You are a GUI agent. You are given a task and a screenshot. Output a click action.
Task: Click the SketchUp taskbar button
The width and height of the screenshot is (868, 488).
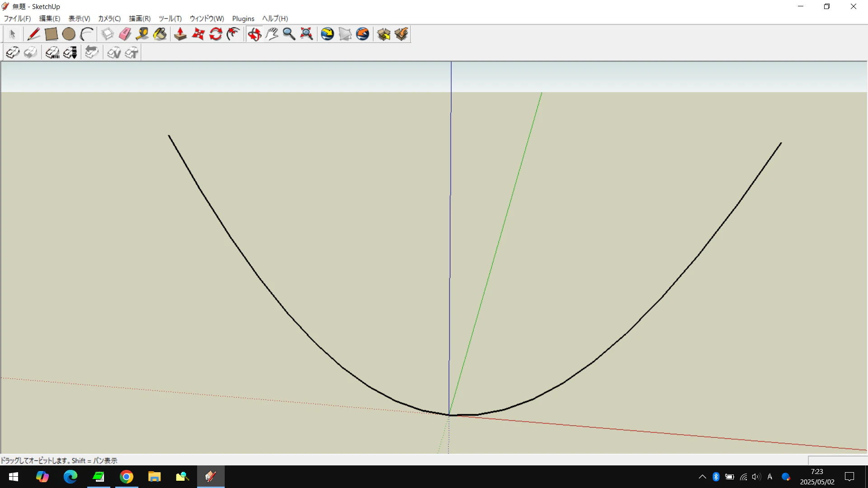click(211, 477)
